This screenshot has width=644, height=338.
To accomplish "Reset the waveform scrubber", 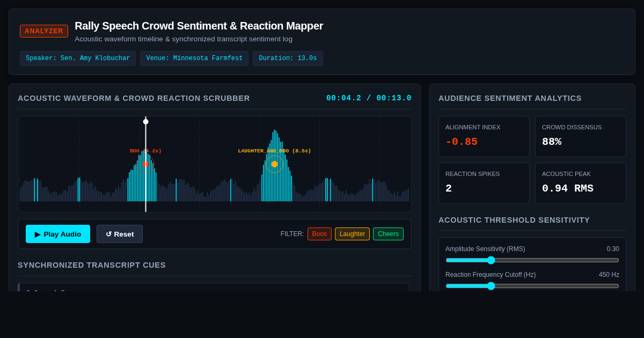I will 120,234.
